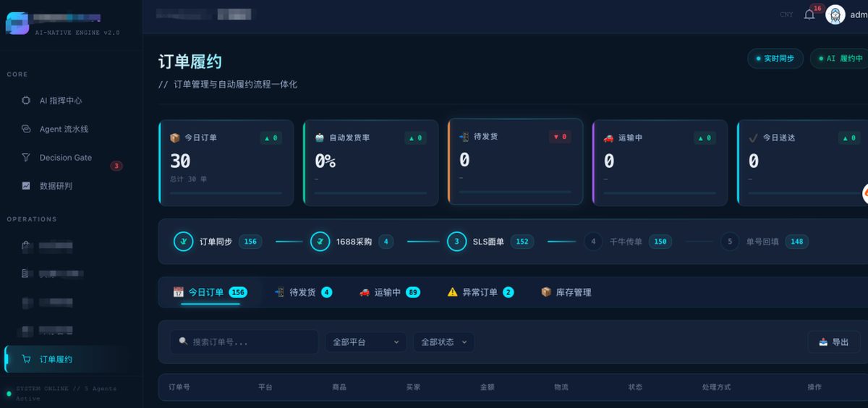Click the 订单号 column header
868x408 pixels.
(x=179, y=387)
